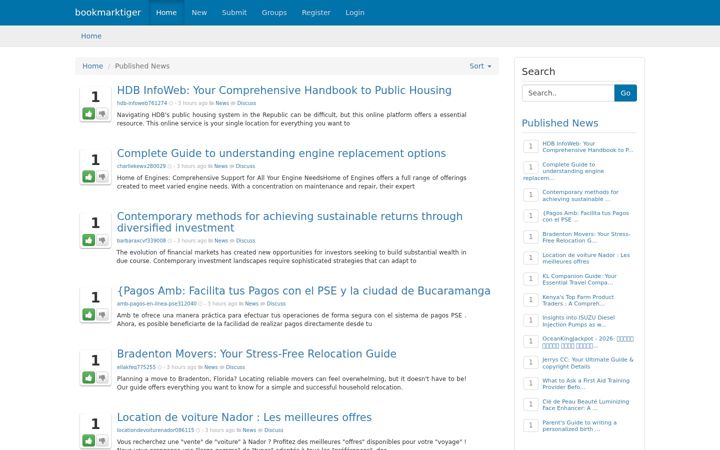720x450 pixels.
Task: Open sidebar link Parent's Guide to writing
Action: pyautogui.click(x=579, y=426)
